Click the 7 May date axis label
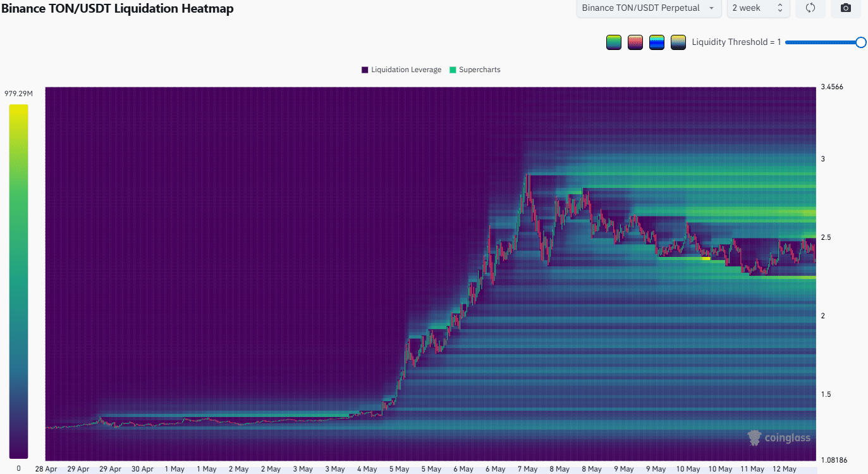This screenshot has height=474, width=868. 527,469
